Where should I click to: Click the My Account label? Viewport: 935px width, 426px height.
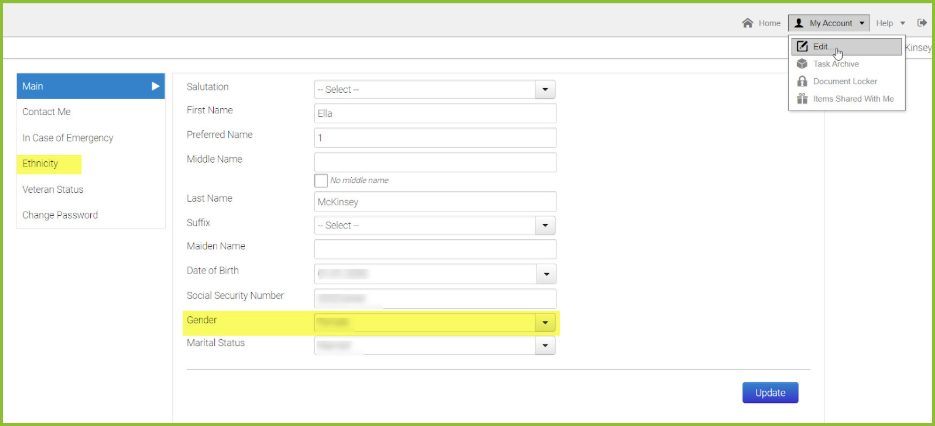(x=831, y=23)
